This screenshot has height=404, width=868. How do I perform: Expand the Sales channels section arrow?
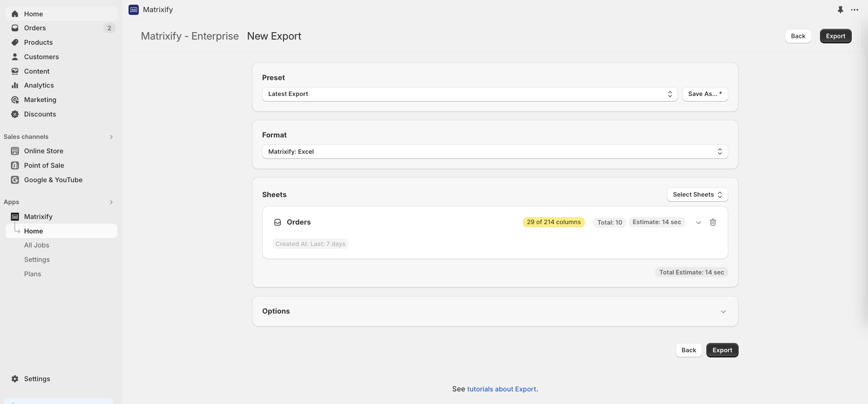click(111, 137)
